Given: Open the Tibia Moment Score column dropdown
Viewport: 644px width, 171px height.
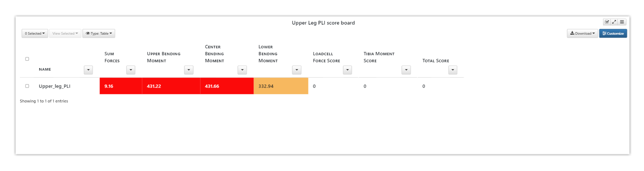Looking at the screenshot, I should pos(406,70).
